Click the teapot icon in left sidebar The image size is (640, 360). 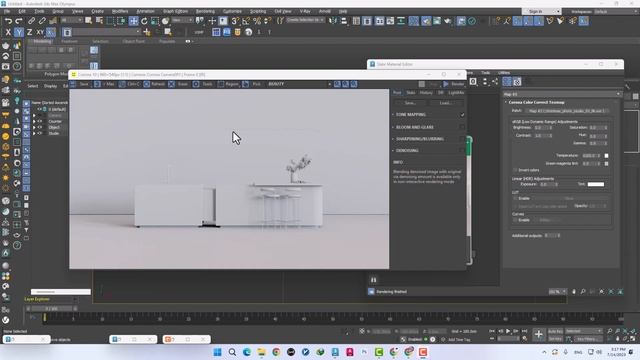pos(6,46)
